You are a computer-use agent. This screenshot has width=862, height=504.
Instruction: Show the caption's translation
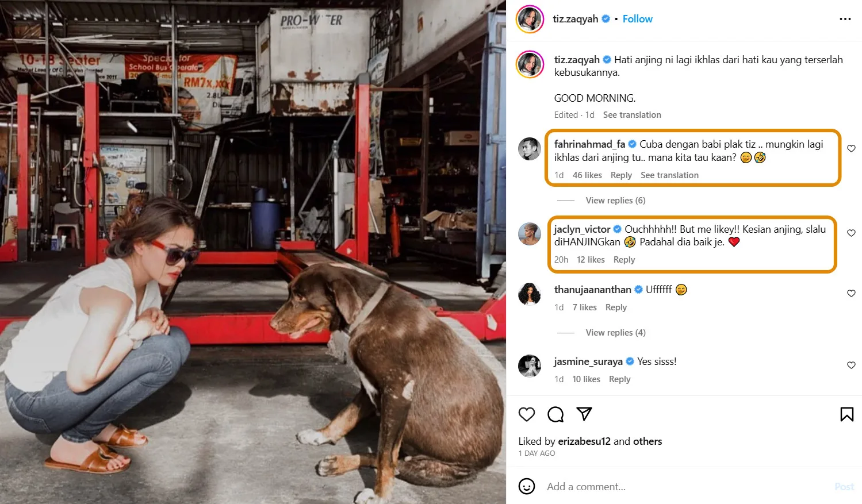(632, 115)
